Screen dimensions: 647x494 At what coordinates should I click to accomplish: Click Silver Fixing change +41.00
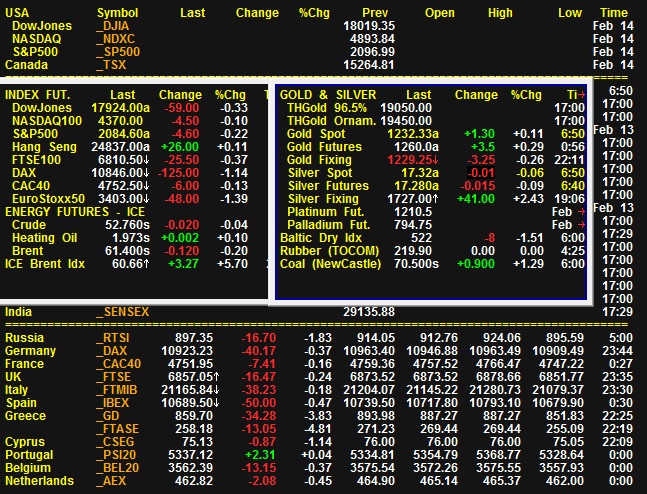[476, 199]
